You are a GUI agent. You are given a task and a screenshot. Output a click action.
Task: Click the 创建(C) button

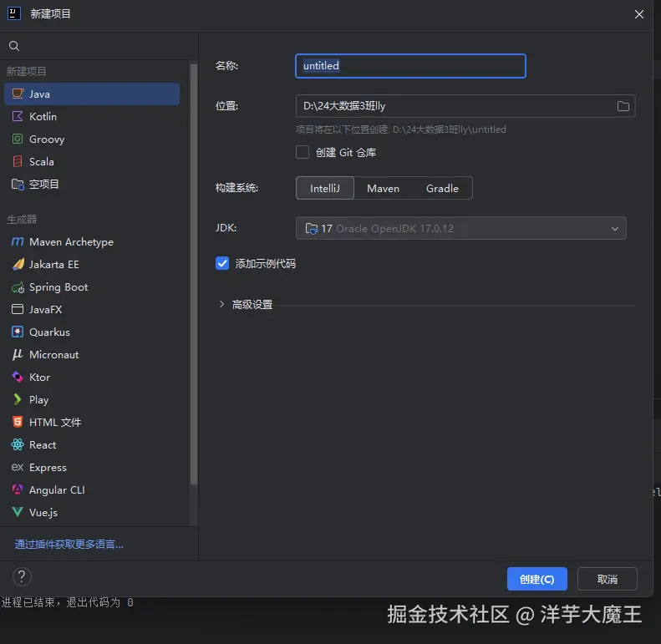536,579
